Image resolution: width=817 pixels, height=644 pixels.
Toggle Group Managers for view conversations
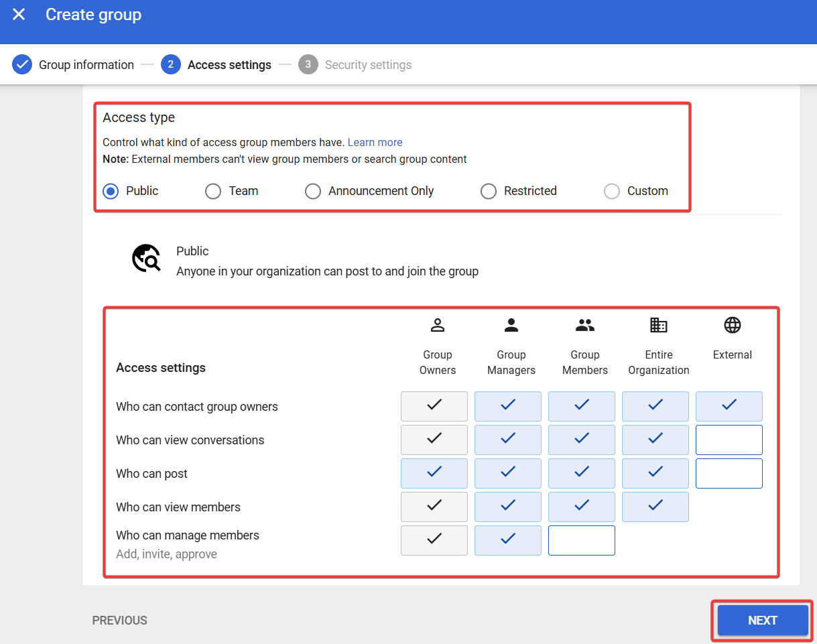(508, 440)
